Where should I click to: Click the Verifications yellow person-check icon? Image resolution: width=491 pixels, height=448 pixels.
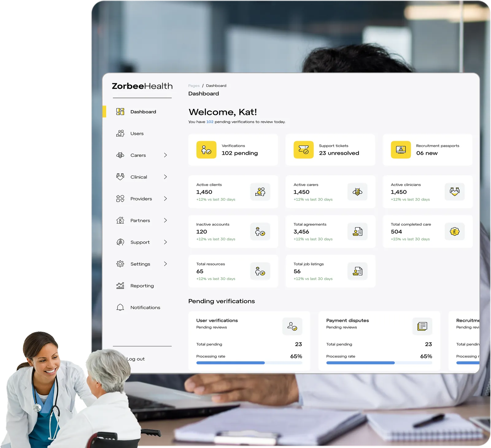tap(206, 150)
